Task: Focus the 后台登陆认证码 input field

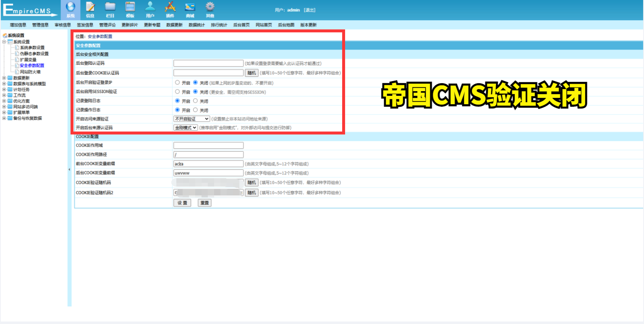Action: coord(208,63)
